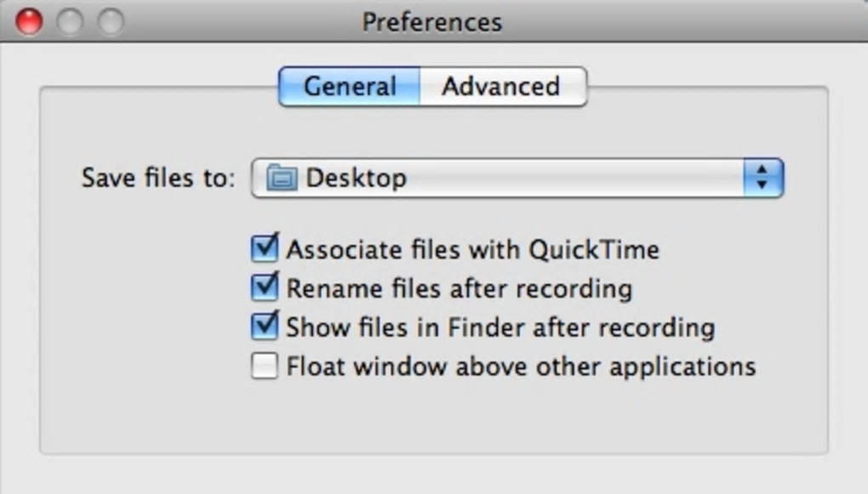
Task: Select the General tab
Action: point(350,87)
